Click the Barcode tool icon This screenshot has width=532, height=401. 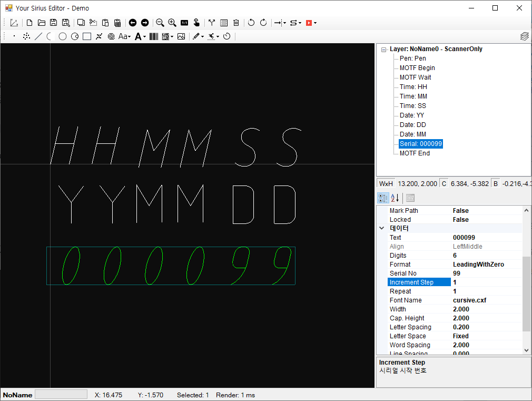pyautogui.click(x=154, y=36)
